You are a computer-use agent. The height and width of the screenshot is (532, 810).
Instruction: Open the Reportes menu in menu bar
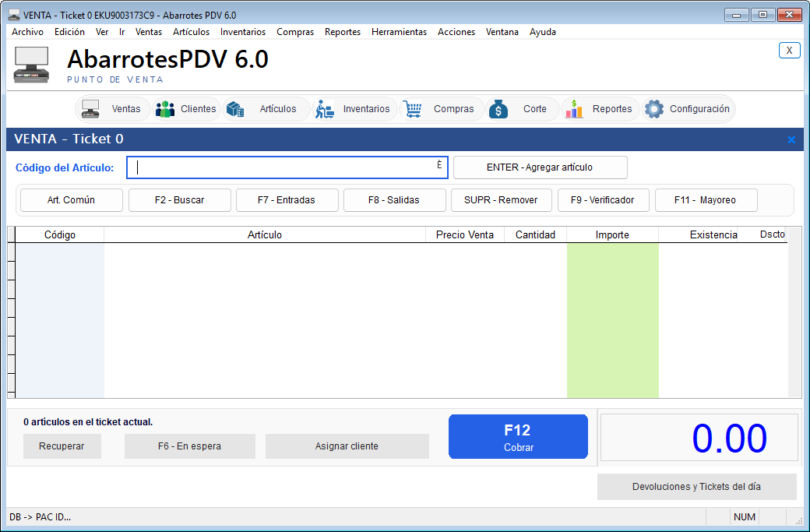click(343, 32)
